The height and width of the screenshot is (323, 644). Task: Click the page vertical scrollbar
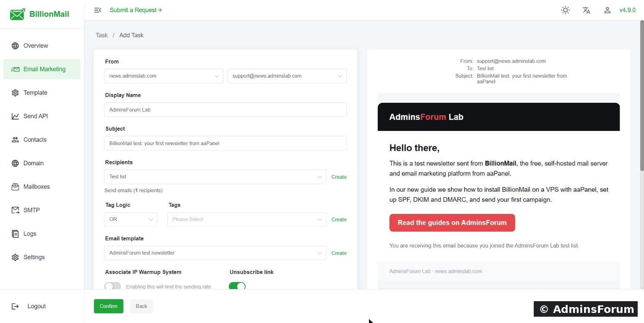(641, 96)
